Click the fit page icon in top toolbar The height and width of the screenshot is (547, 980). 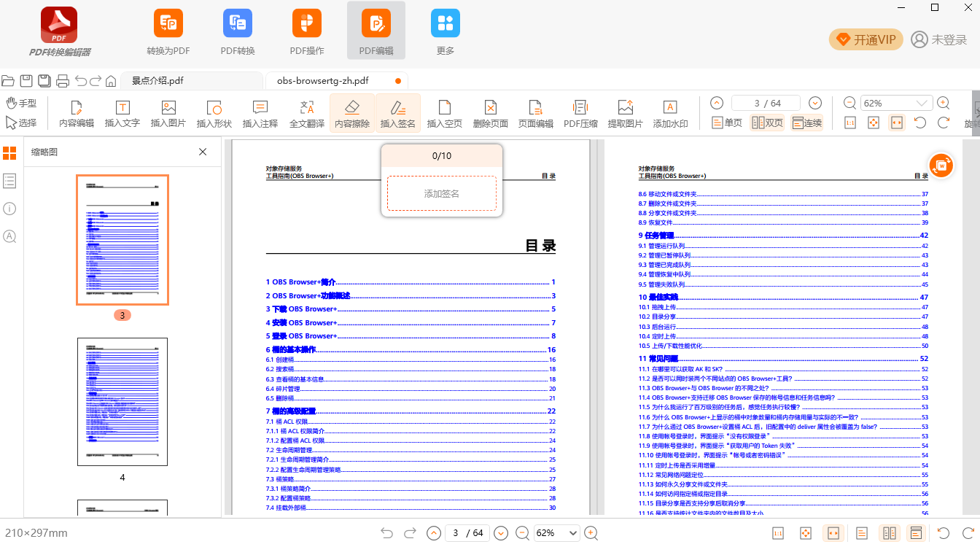[874, 123]
